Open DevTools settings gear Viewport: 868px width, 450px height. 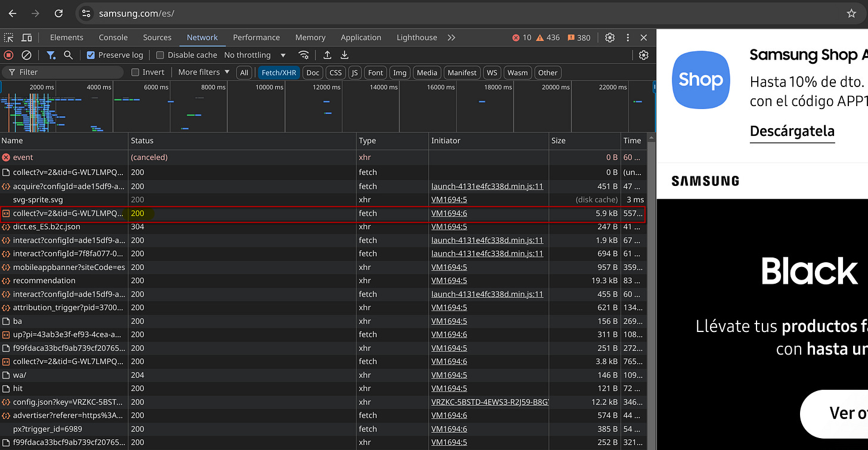tap(610, 38)
